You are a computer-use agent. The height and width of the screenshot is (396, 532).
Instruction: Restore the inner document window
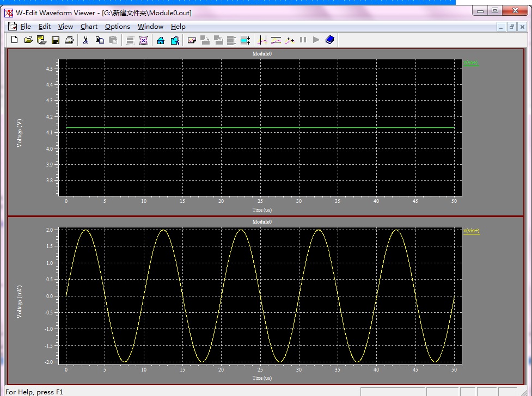tap(512, 27)
